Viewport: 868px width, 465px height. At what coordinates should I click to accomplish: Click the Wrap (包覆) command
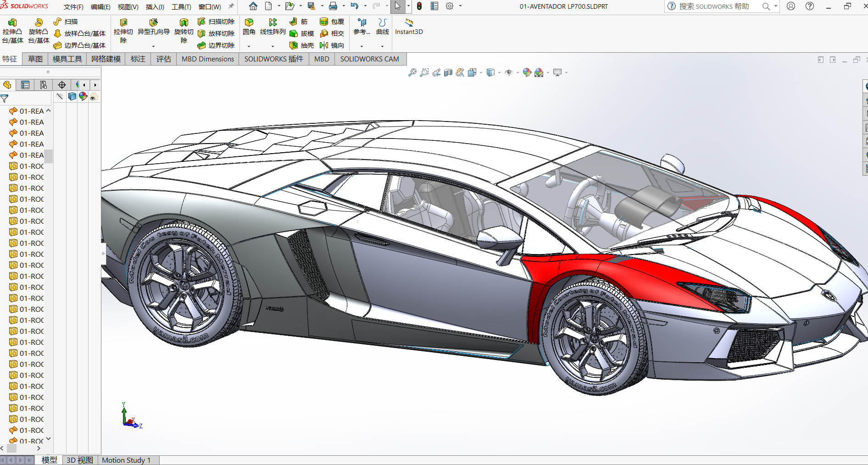point(332,22)
